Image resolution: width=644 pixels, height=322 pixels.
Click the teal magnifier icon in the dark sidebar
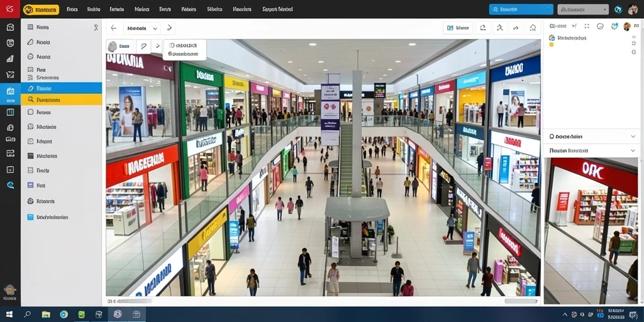pos(10,185)
